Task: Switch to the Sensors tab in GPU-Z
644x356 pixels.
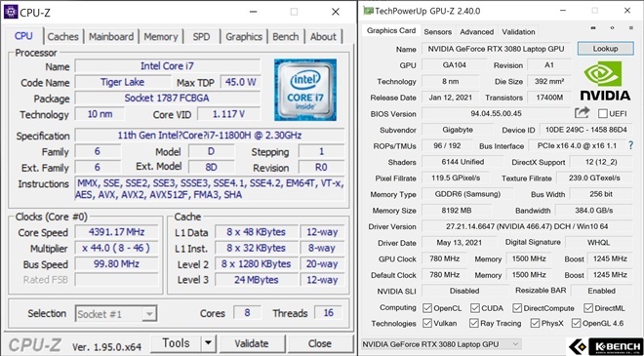Action: (437, 31)
